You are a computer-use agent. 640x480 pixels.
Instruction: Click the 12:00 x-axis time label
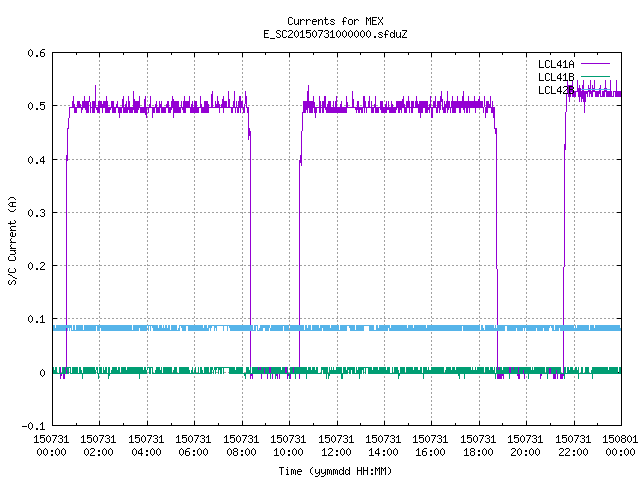(336, 452)
